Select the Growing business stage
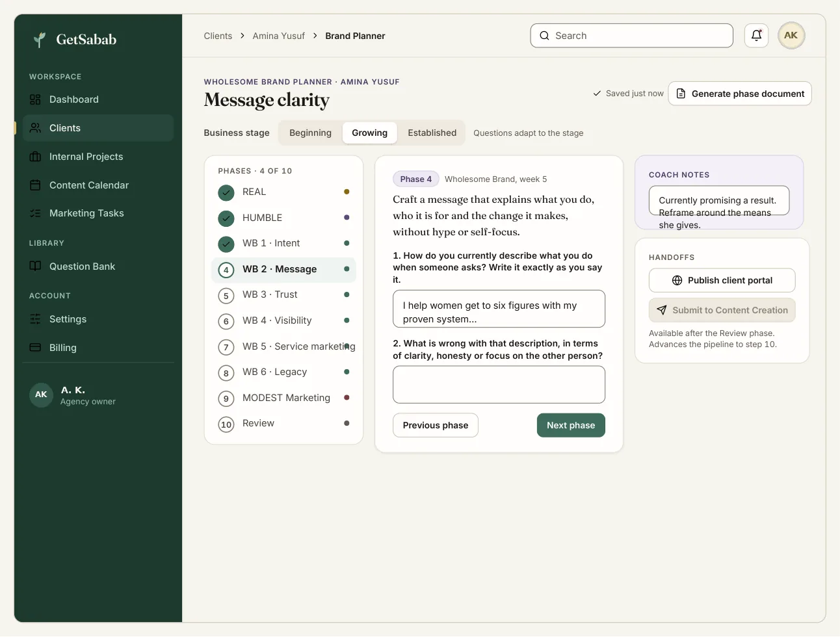Viewport: 840px width, 637px height. coord(369,133)
